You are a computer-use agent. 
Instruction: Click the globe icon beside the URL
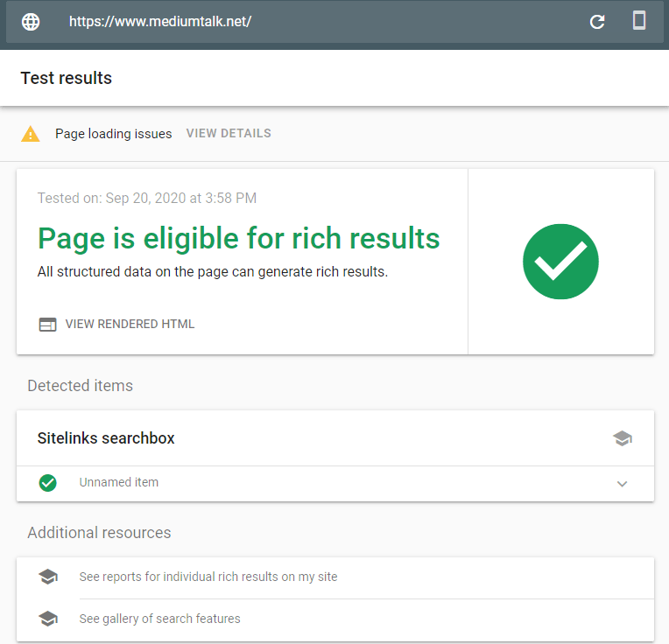pyautogui.click(x=31, y=21)
